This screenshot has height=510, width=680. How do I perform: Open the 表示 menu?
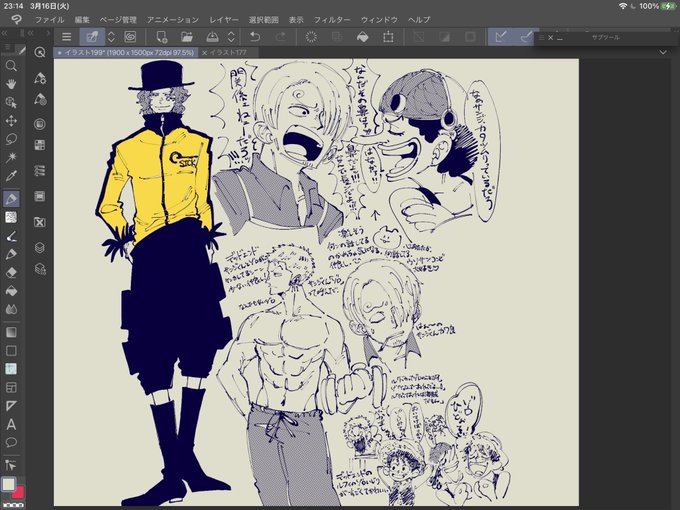(296, 20)
